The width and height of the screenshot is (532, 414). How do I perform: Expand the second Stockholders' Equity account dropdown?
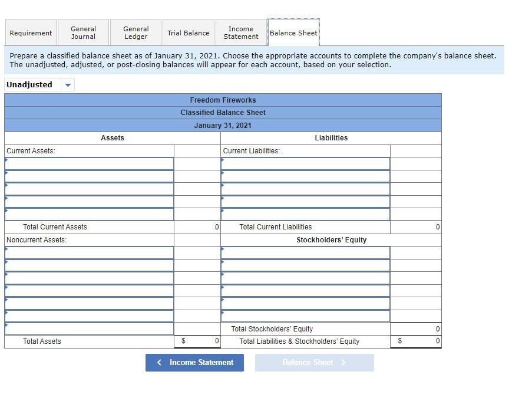click(x=305, y=265)
